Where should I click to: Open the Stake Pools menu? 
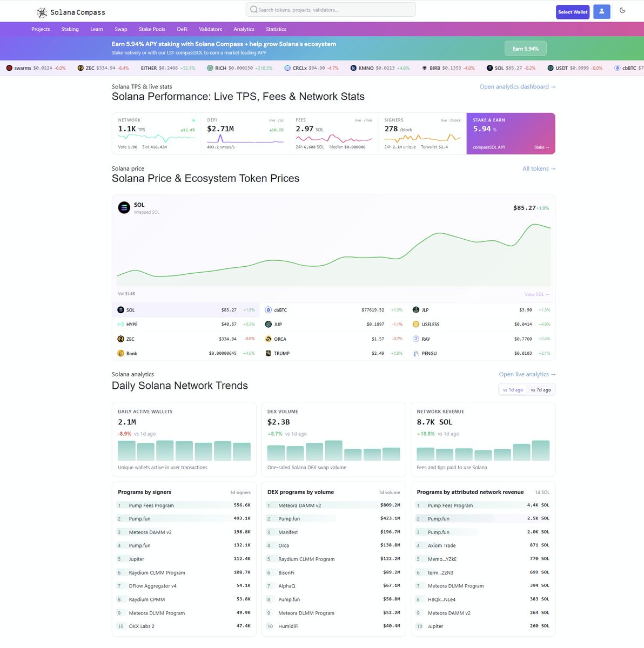click(x=152, y=29)
